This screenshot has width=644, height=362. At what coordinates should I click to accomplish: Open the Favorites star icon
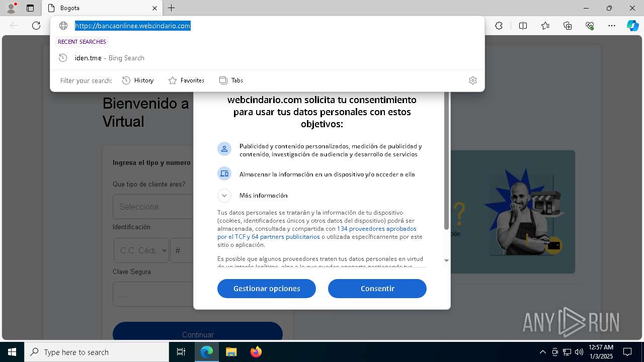[x=545, y=26]
